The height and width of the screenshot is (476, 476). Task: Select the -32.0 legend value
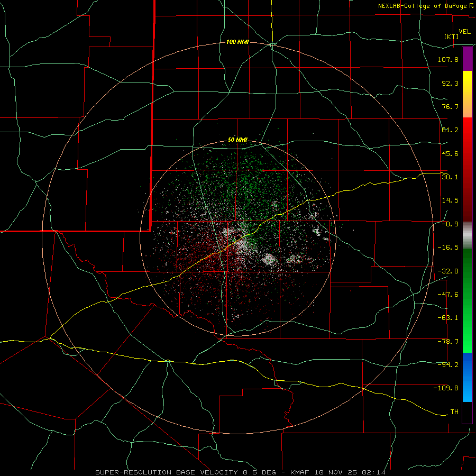448,271
